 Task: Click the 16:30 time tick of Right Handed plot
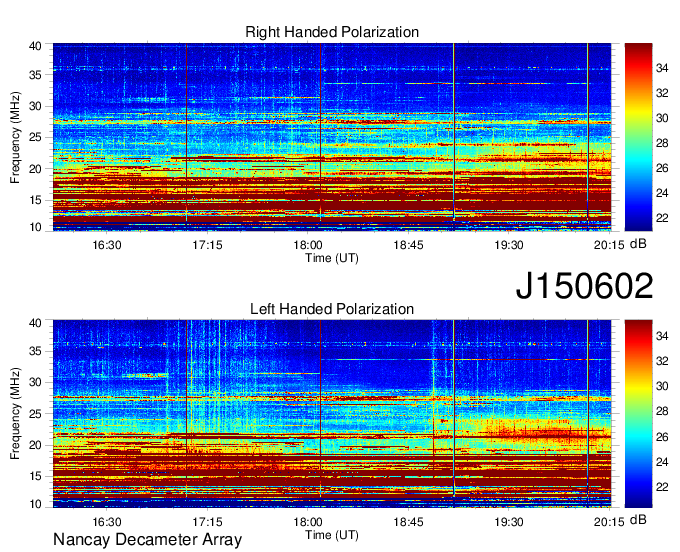point(107,245)
